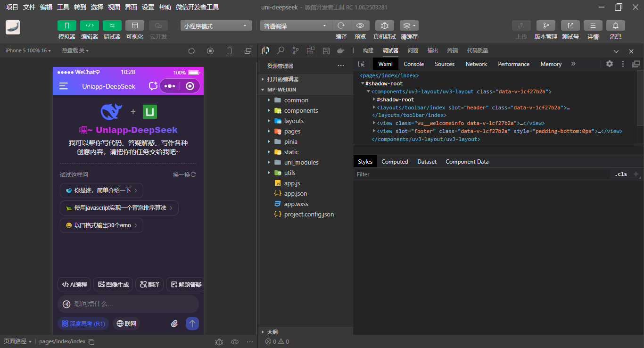Screen dimensions: 644x348
Task: Open the Docker whale icon in sidebar
Action: point(341,50)
